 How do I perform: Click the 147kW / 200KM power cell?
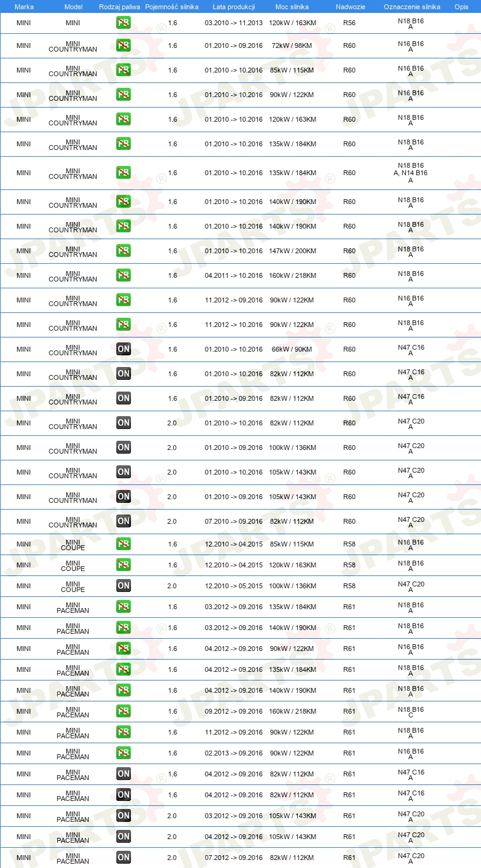point(292,251)
